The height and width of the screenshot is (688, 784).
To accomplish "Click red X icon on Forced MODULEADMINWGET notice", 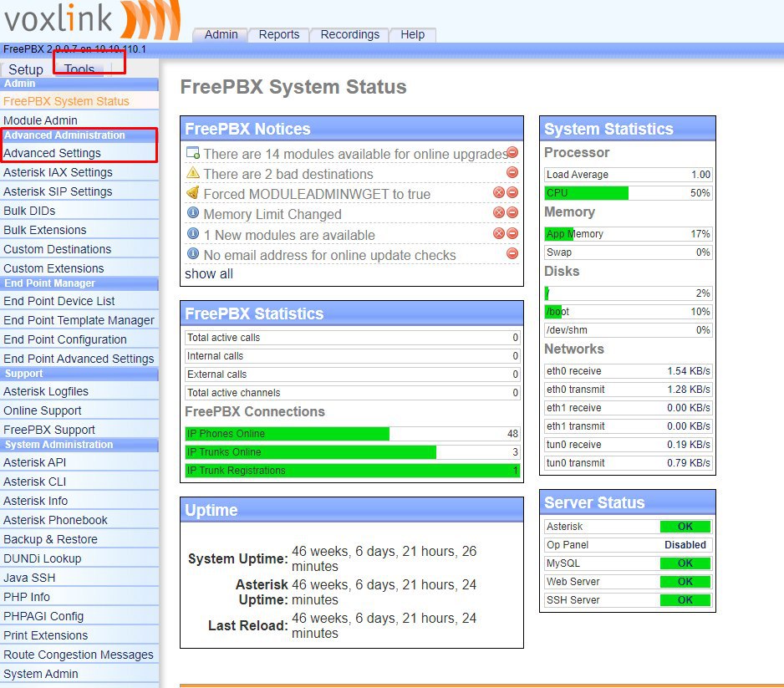I will click(498, 192).
